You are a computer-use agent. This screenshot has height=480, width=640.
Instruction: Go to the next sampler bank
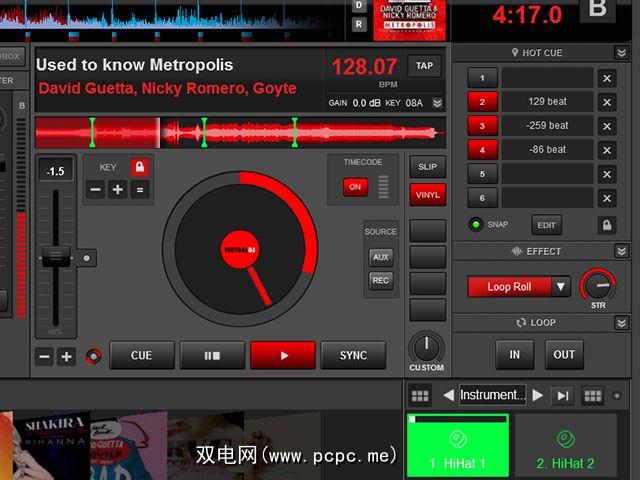[538, 395]
